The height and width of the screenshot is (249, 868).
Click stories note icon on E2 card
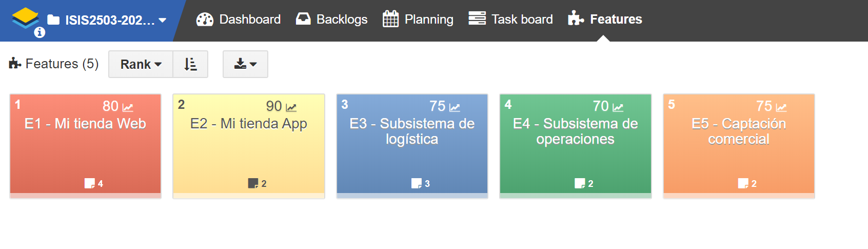(253, 183)
